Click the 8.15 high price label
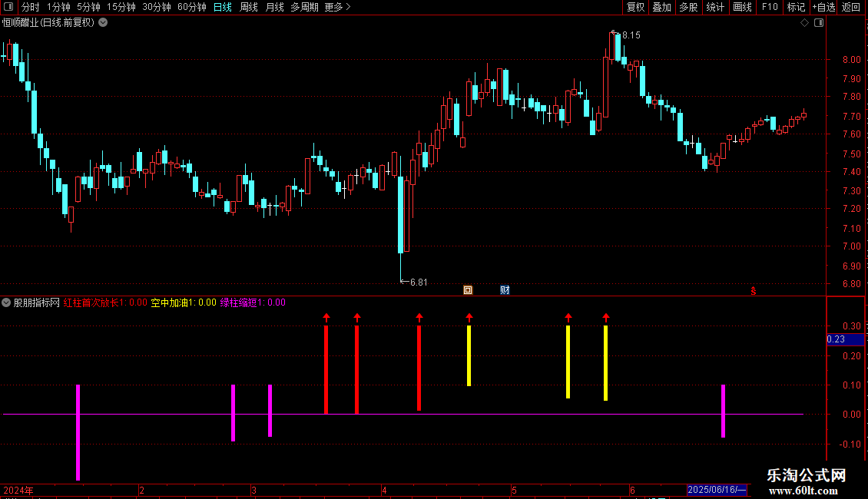Image resolution: width=868 pixels, height=499 pixels. tap(631, 35)
